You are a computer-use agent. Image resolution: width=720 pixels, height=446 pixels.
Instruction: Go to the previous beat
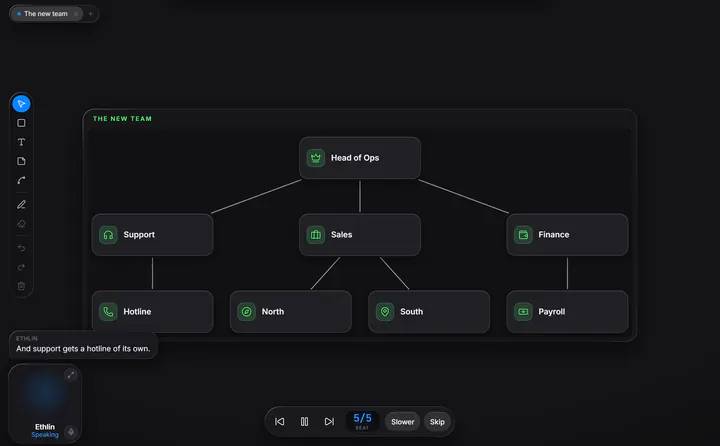coord(279,422)
